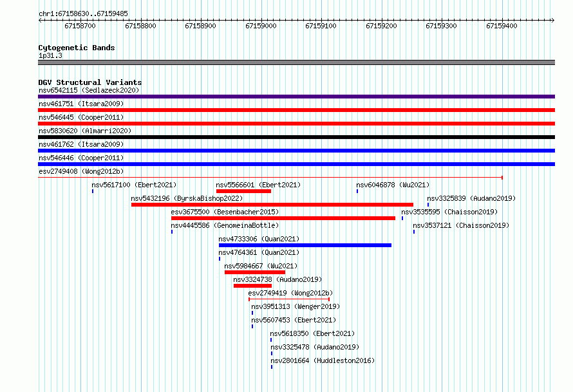
Task: Open nsv5830620 (Almarri2020) label
Action: coord(85,131)
